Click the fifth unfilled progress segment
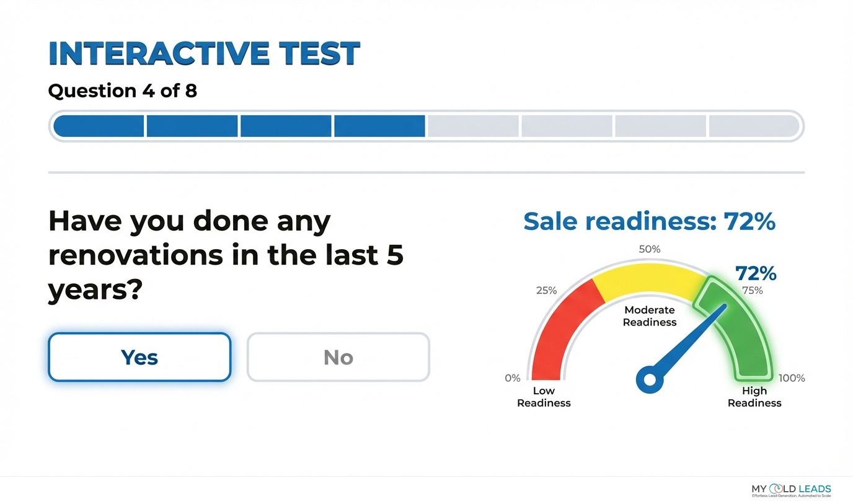 pyautogui.click(x=472, y=126)
